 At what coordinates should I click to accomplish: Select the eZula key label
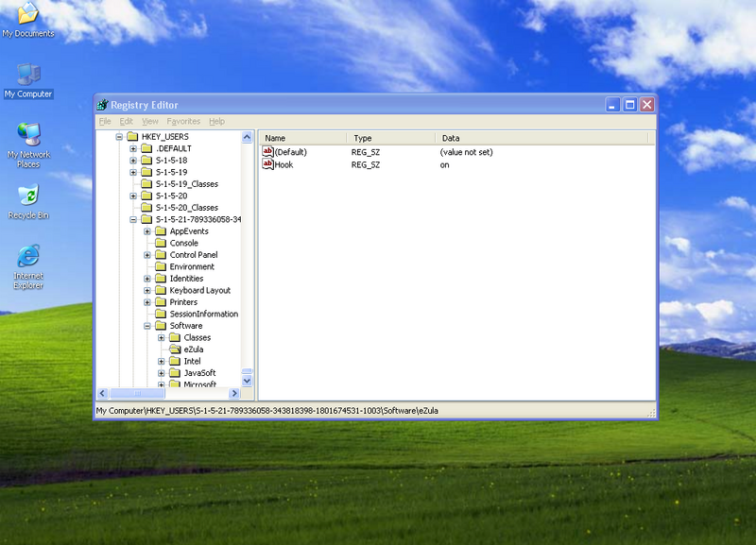[194, 349]
